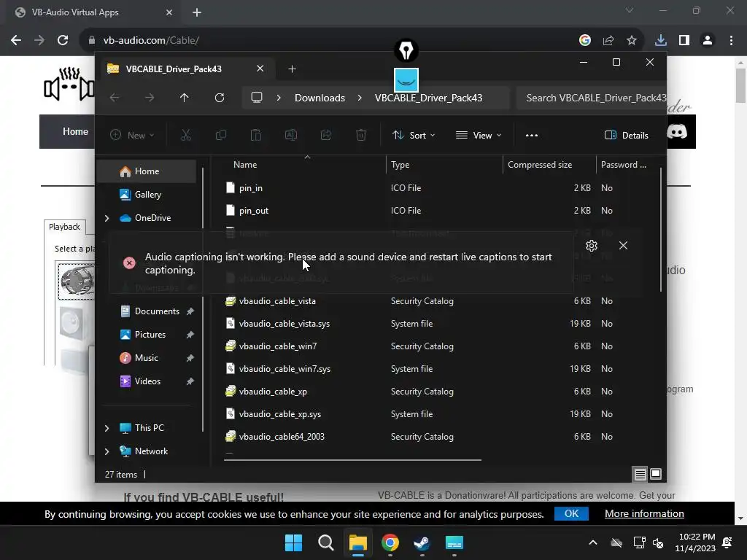This screenshot has height=560, width=747.
Task: Expand the This PC tree node
Action: (107, 428)
